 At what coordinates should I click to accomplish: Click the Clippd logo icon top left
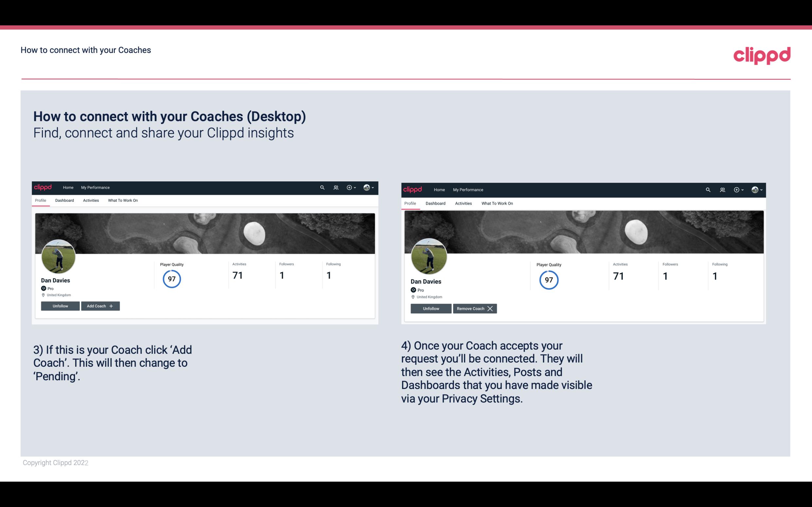click(44, 187)
